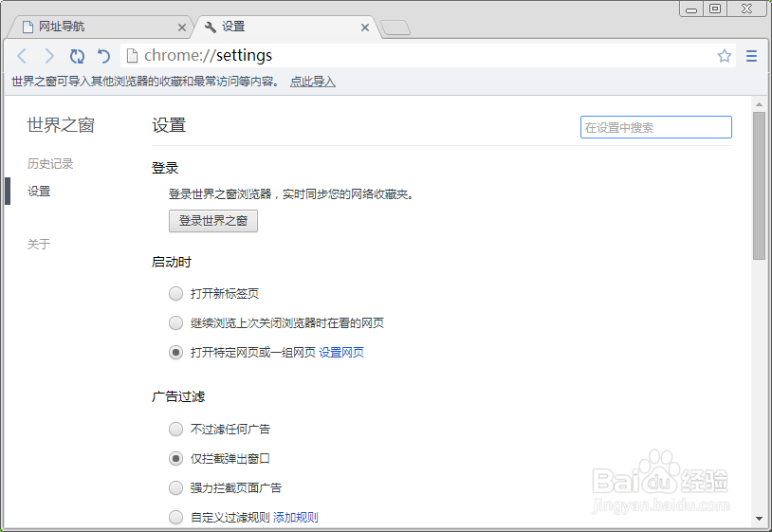Open the browser main menu icon
The image size is (772, 532).
coord(751,56)
